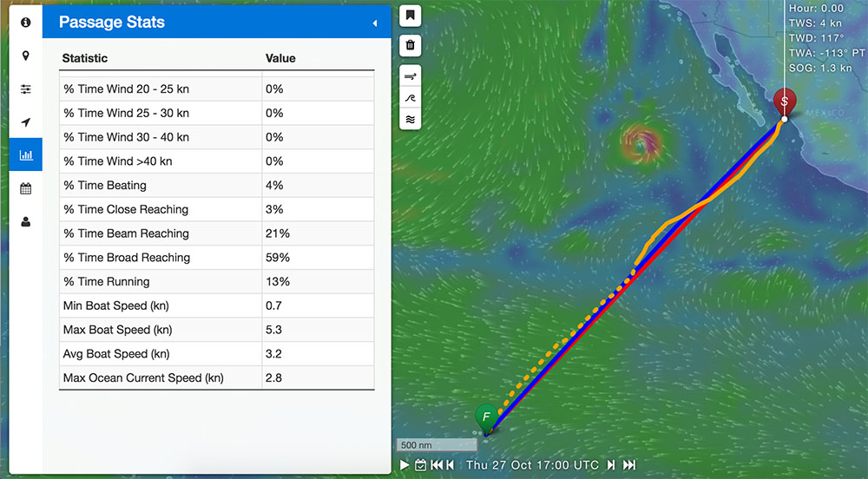Image resolution: width=868 pixels, height=479 pixels.
Task: Open the date picker calendar icon
Action: [x=420, y=465]
